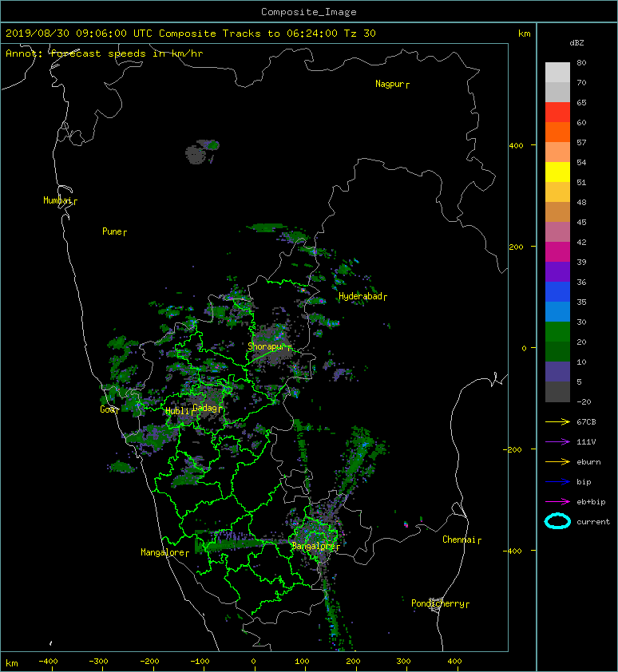
Task: Pick the lightest grey swatch atop dBZ scale
Action: click(x=557, y=73)
